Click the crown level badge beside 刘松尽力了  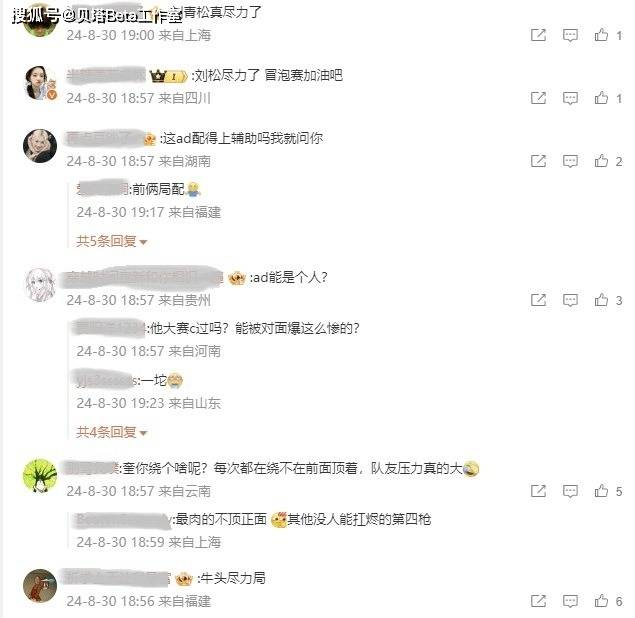(x=168, y=76)
